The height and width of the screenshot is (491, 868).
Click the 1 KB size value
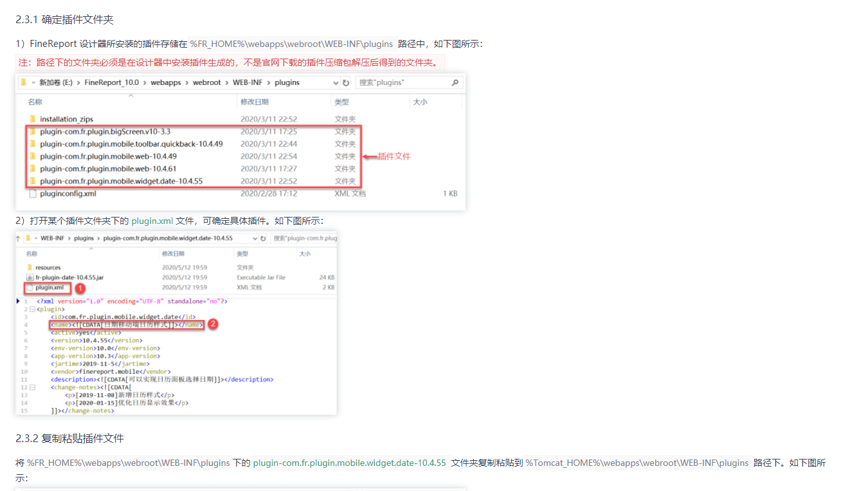pos(449,193)
